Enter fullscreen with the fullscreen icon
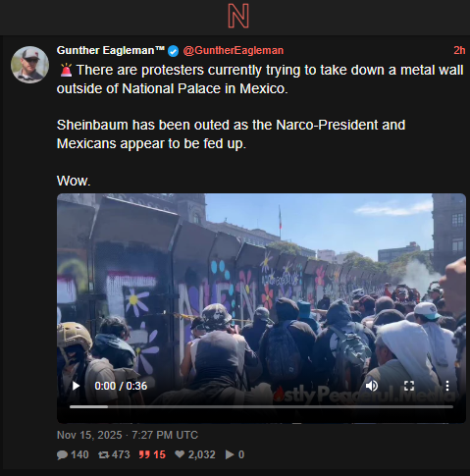This screenshot has height=476, width=470. [x=409, y=386]
